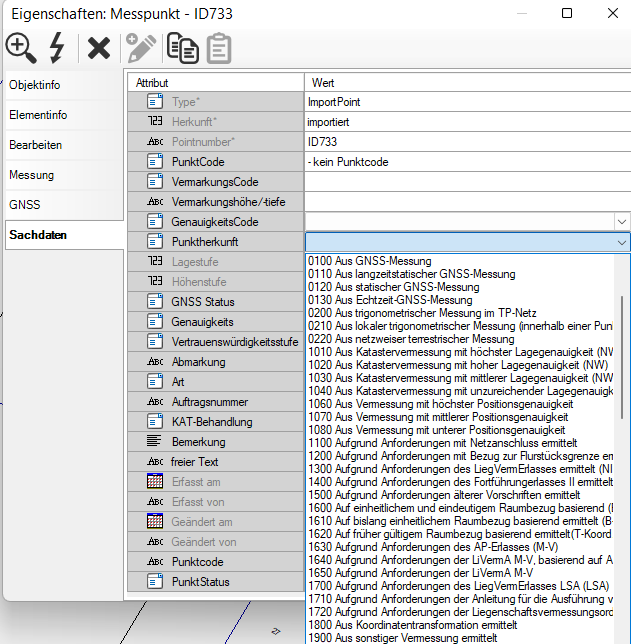
Task: Open the Messung tab
Action: point(32,175)
